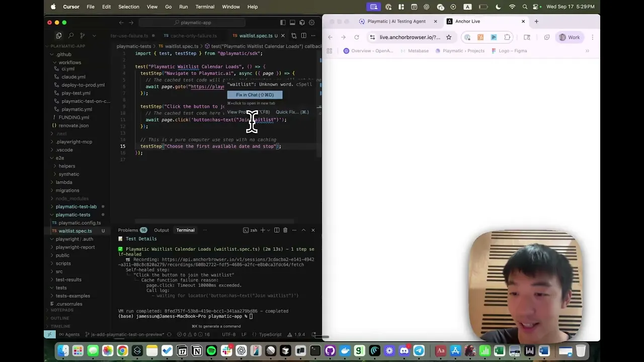Select the Terminal panel tab
The width and height of the screenshot is (644, 362).
tap(185, 230)
